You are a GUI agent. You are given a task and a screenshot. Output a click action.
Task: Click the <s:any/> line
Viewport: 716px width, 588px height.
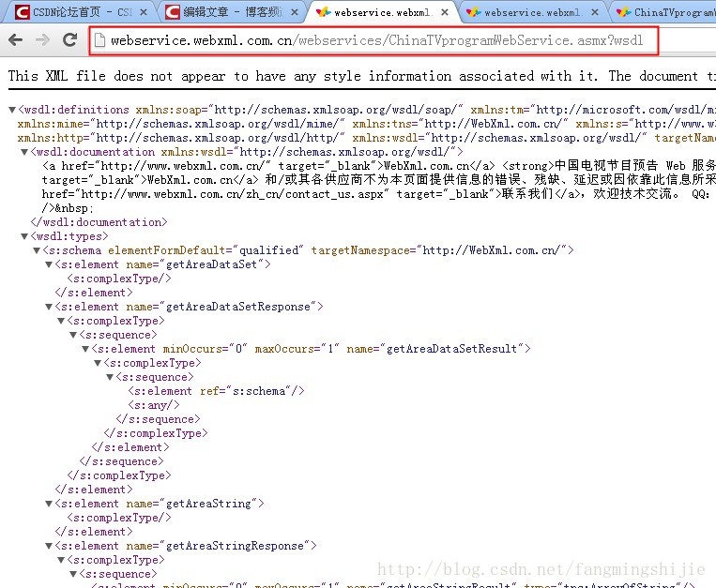[x=154, y=405]
